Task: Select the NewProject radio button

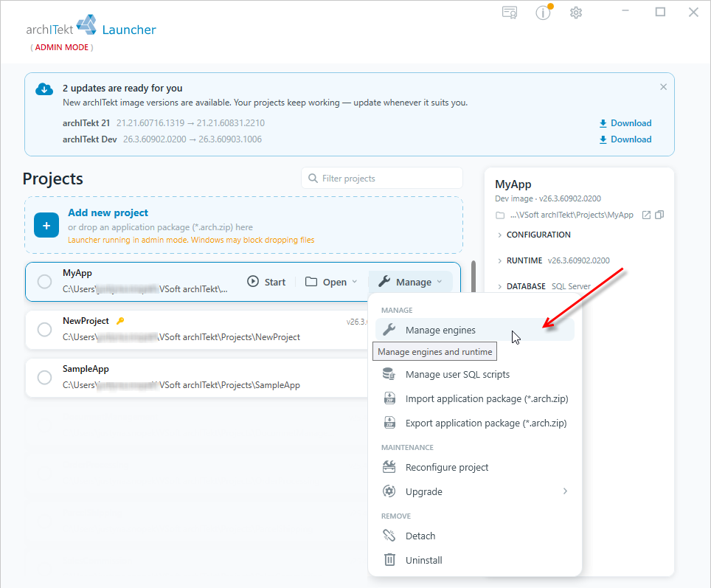Action: (44, 329)
